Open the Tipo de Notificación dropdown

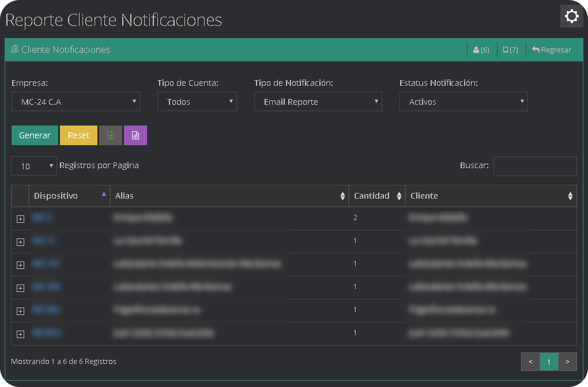[318, 101]
